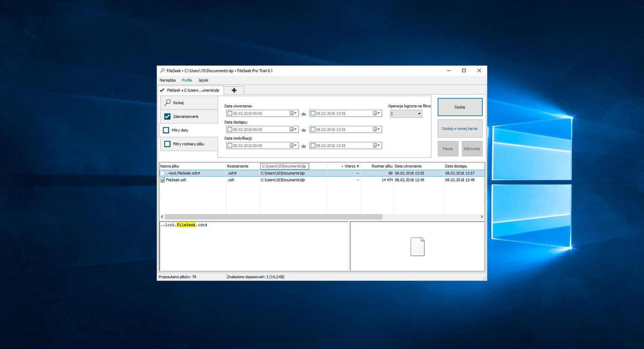Image resolution: width=644 pixels, height=349 pixels.
Task: Close the FileSeek window
Action: (x=479, y=71)
